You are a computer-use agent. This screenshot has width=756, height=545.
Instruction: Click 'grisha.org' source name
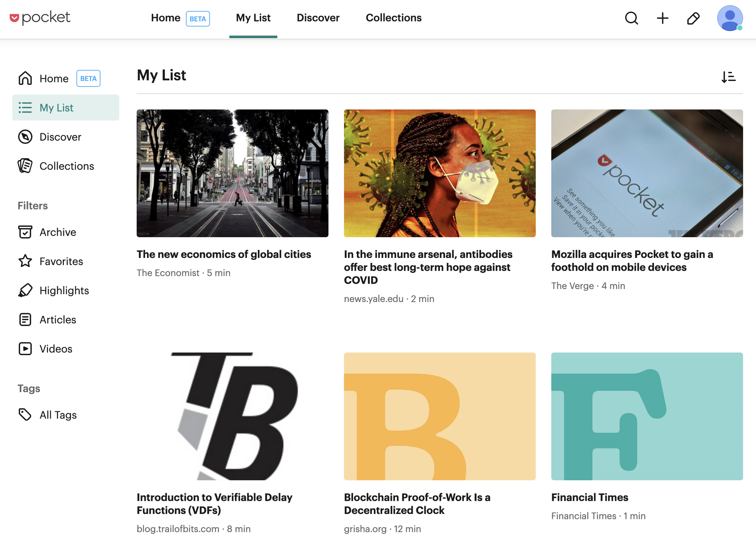coord(365,529)
